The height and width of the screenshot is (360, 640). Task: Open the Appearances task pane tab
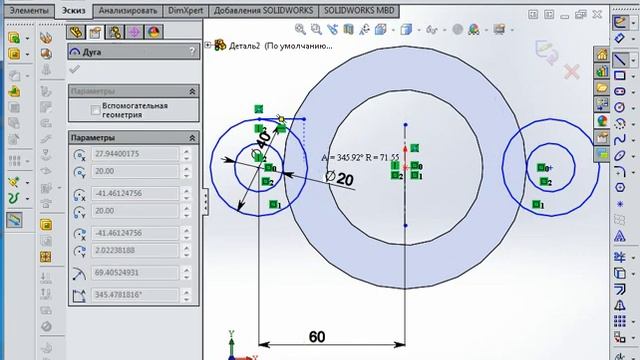point(602,121)
